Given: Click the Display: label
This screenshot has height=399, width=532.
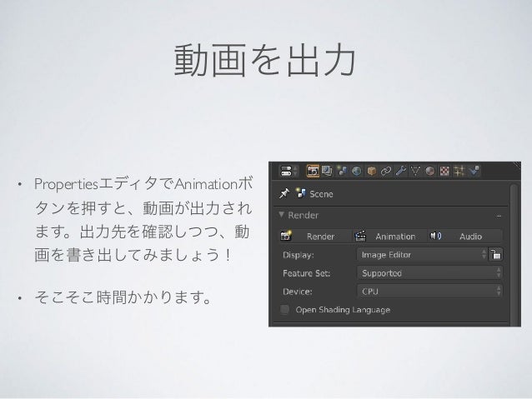Looking at the screenshot, I should [299, 255].
